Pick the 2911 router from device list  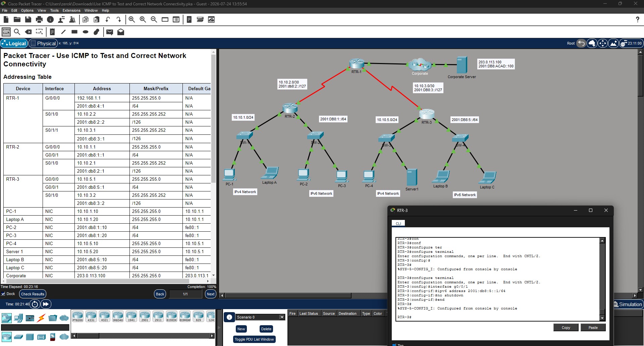158,316
